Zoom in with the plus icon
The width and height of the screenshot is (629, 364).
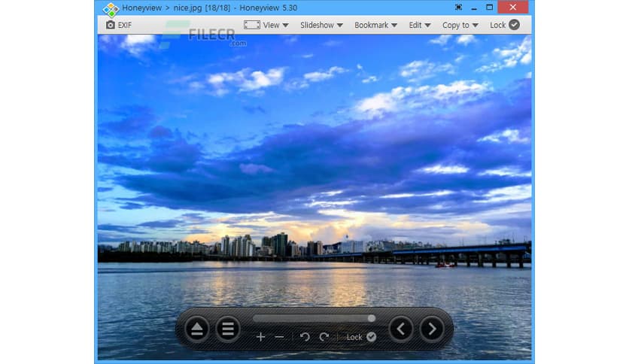point(261,337)
